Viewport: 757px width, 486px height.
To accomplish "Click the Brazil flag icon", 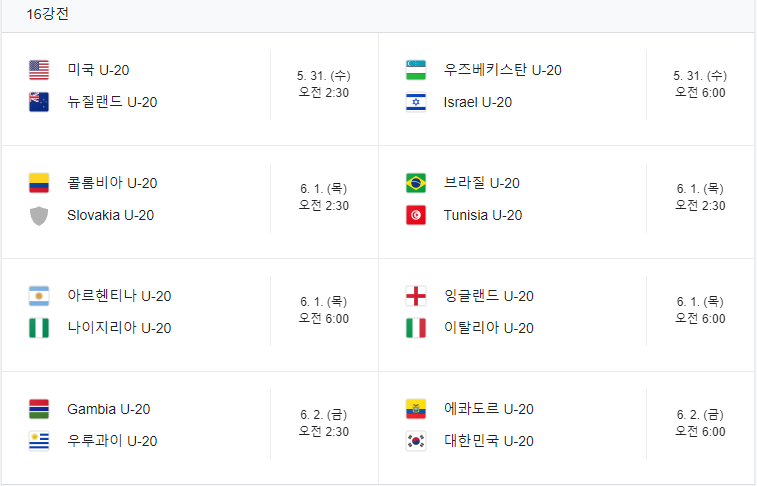I will (416, 183).
